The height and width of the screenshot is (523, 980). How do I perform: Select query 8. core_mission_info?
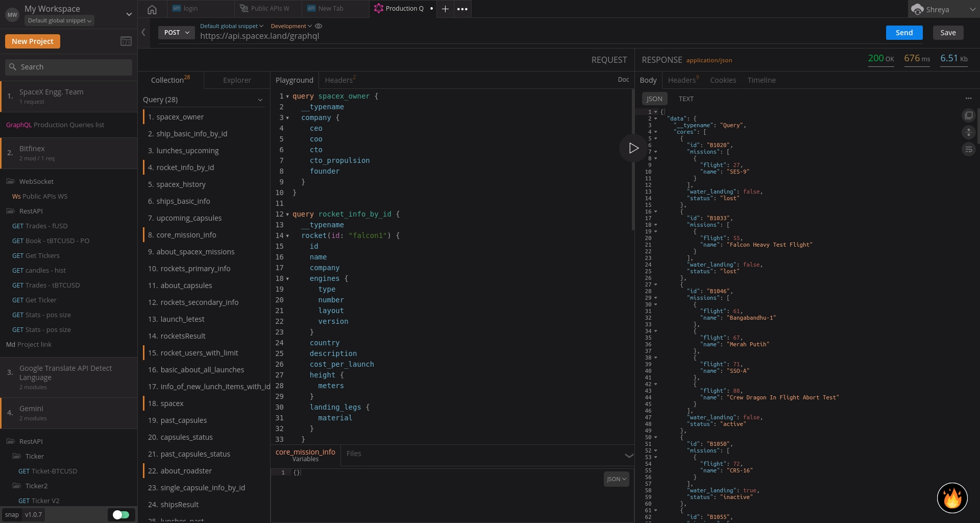point(206,235)
